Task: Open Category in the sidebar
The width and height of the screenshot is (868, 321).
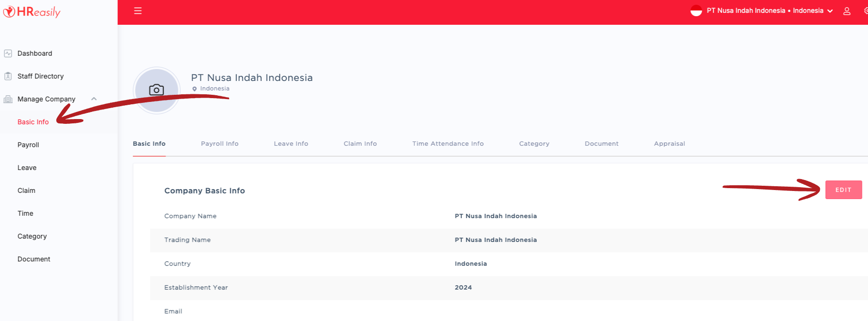Action: coord(32,236)
